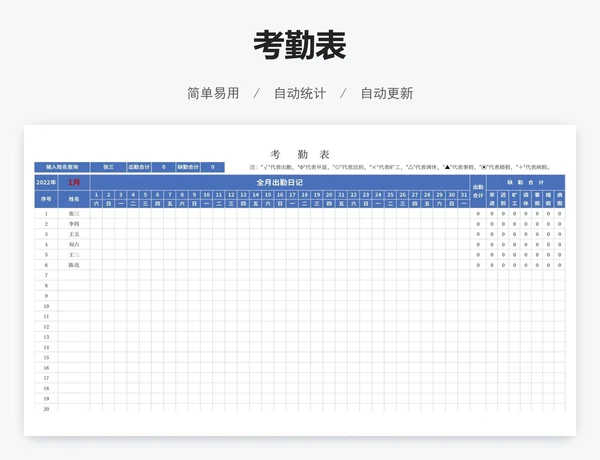This screenshot has width=600, height=460.
Task: Select day 5 column header
Action: click(145, 195)
